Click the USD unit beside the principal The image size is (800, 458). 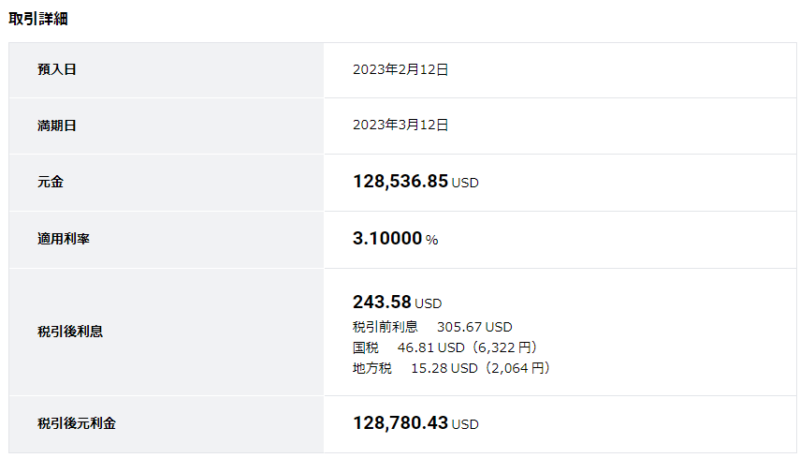click(465, 184)
